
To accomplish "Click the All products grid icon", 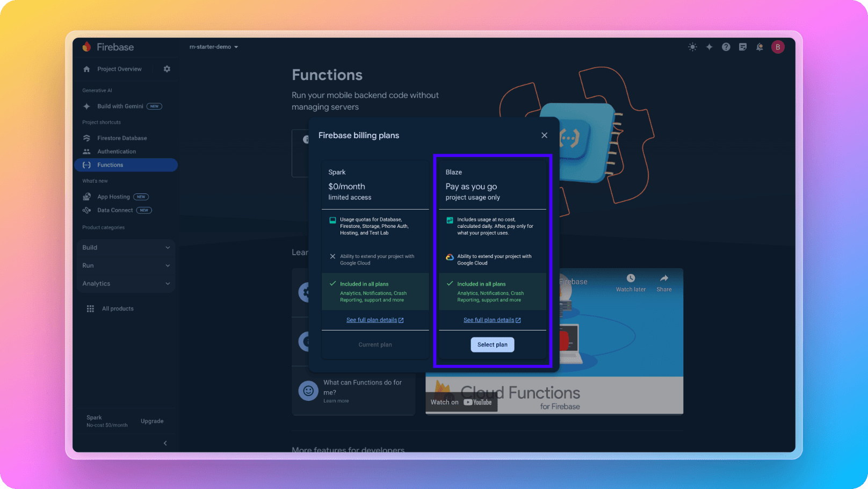I will (x=90, y=309).
